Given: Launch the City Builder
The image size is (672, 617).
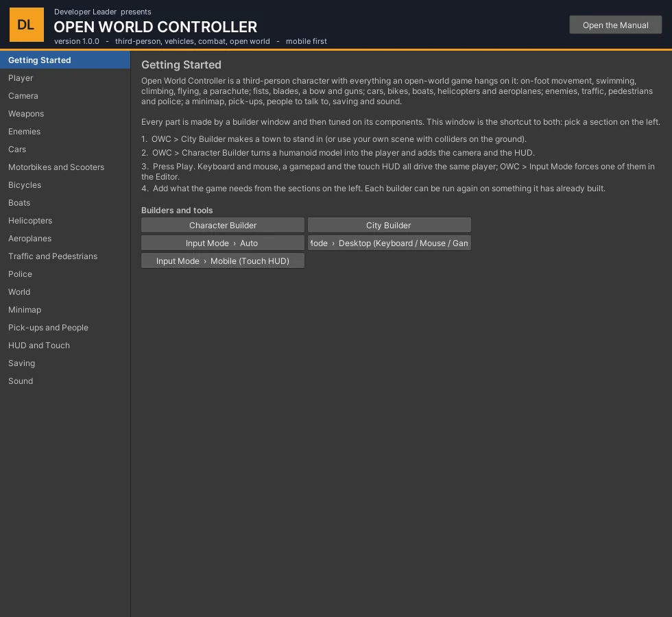Looking at the screenshot, I should 389,225.
